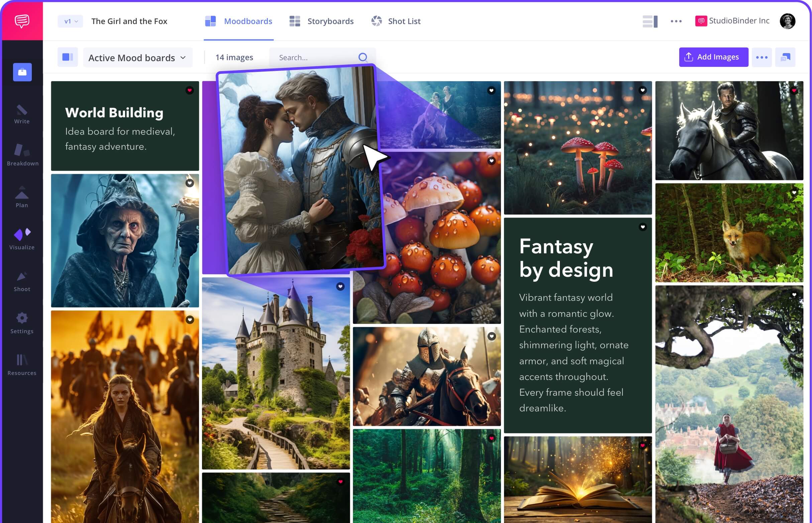Screen dimensions: 812x523
Task: Unfavorite the knight on white horse image
Action: 794,91
